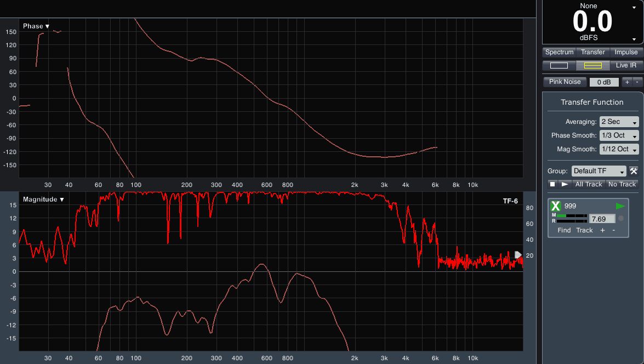Open group settings wrench and hammer icon
The image size is (644, 364).
point(634,171)
